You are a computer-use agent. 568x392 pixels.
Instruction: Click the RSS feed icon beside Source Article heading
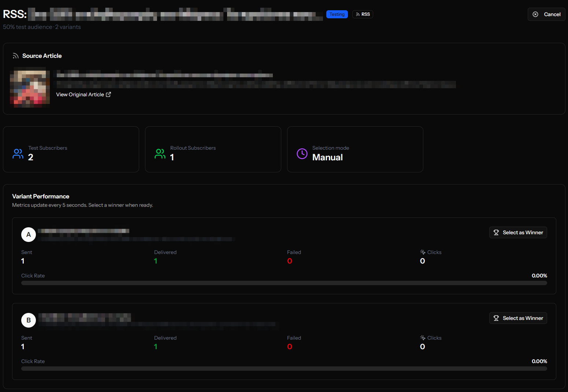tap(15, 56)
